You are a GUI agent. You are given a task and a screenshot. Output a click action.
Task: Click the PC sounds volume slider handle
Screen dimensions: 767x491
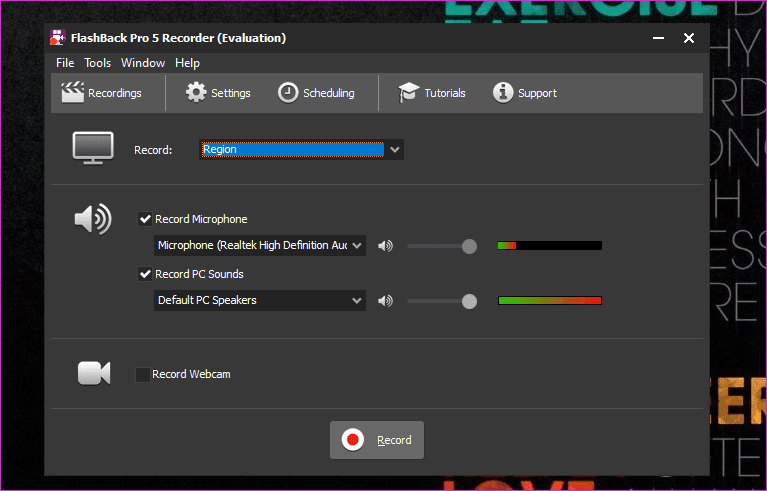coord(469,301)
